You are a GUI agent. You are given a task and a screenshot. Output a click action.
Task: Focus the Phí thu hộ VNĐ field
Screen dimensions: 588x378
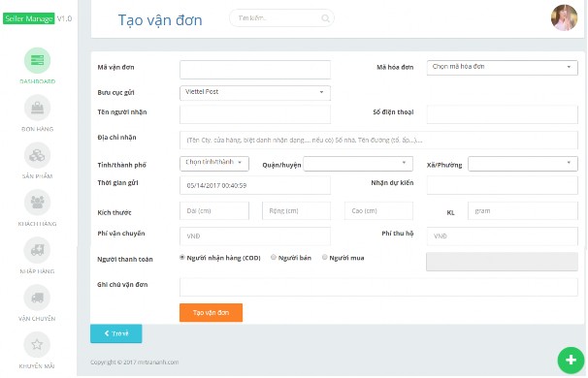[502, 236]
